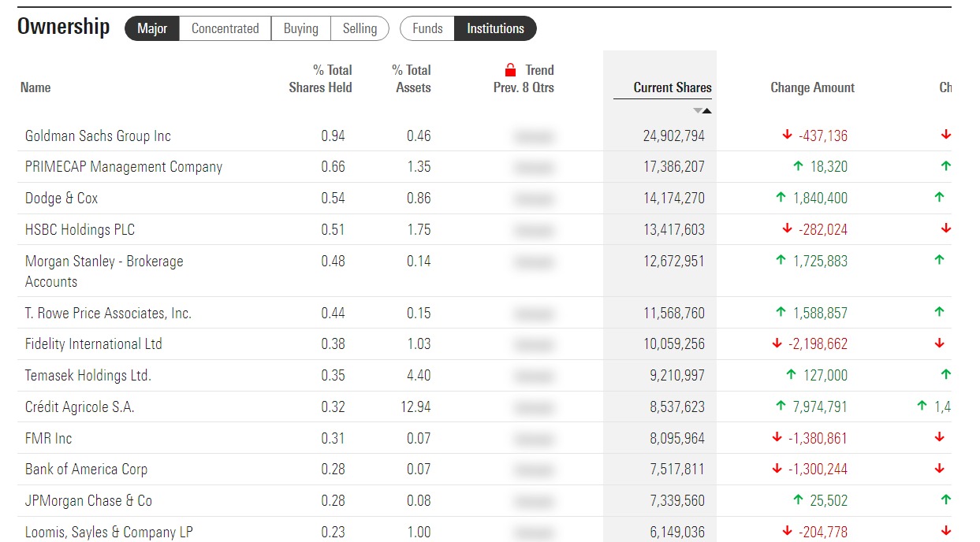The height and width of the screenshot is (542, 980).
Task: Click the Name column header
Action: pos(35,87)
